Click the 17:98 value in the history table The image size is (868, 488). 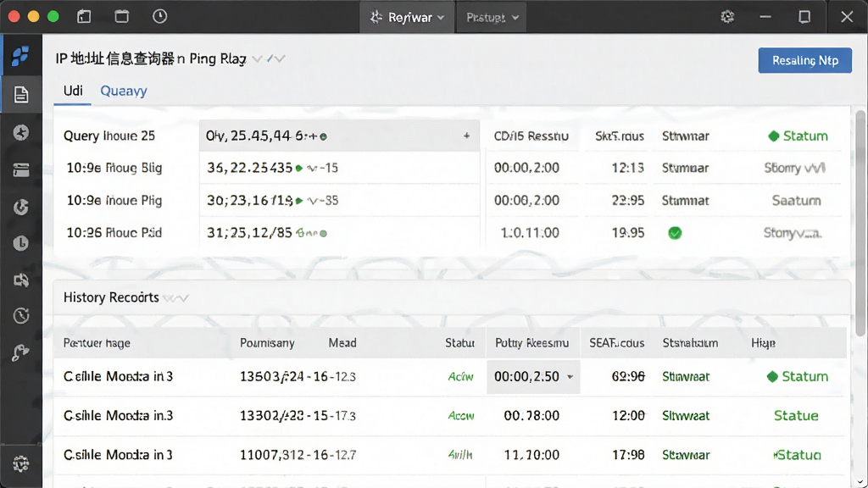point(628,455)
